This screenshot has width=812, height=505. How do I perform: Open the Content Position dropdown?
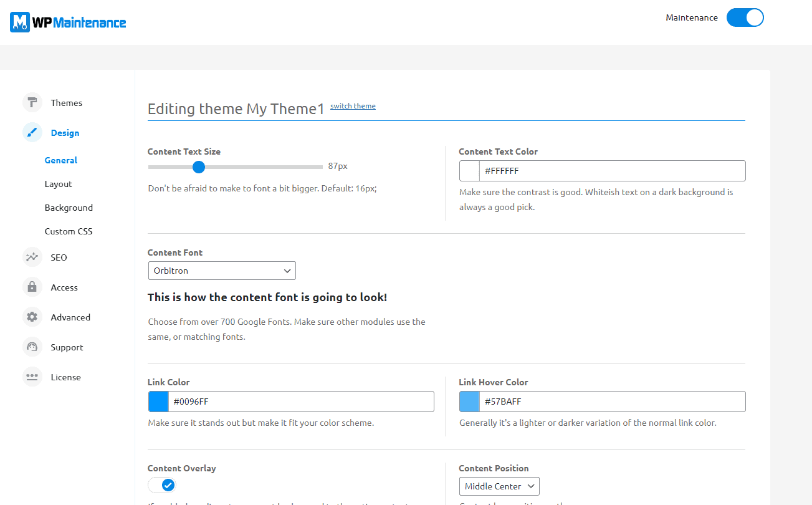[499, 486]
